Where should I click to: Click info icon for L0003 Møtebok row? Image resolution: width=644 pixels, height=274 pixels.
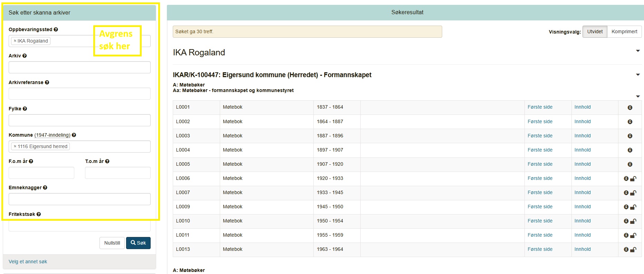tap(629, 136)
